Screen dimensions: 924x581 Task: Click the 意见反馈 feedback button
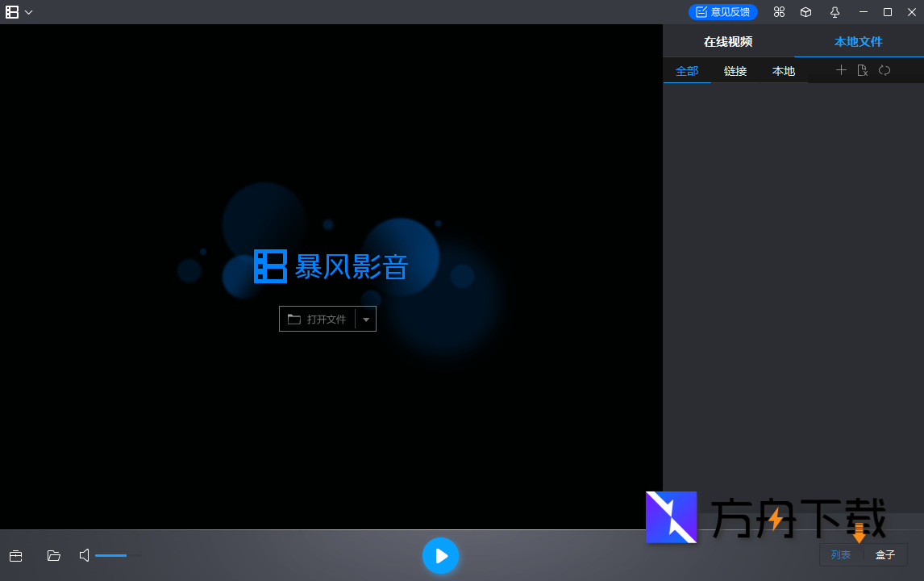723,11
